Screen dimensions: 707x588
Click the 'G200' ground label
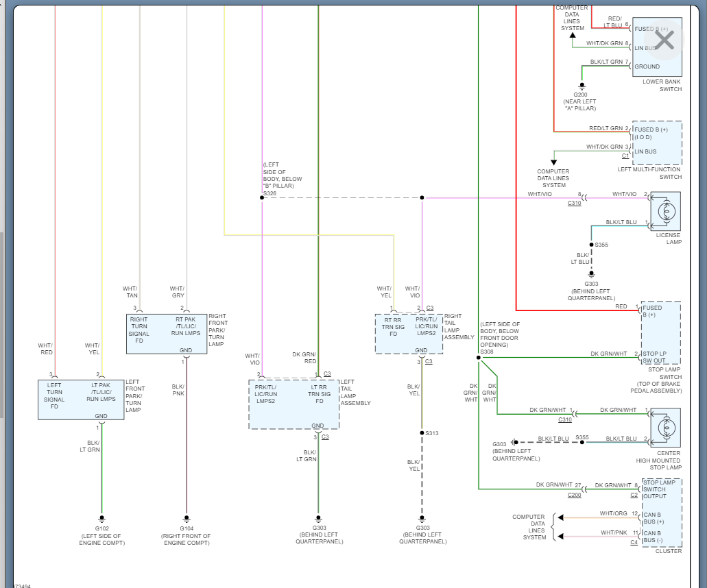point(580,95)
